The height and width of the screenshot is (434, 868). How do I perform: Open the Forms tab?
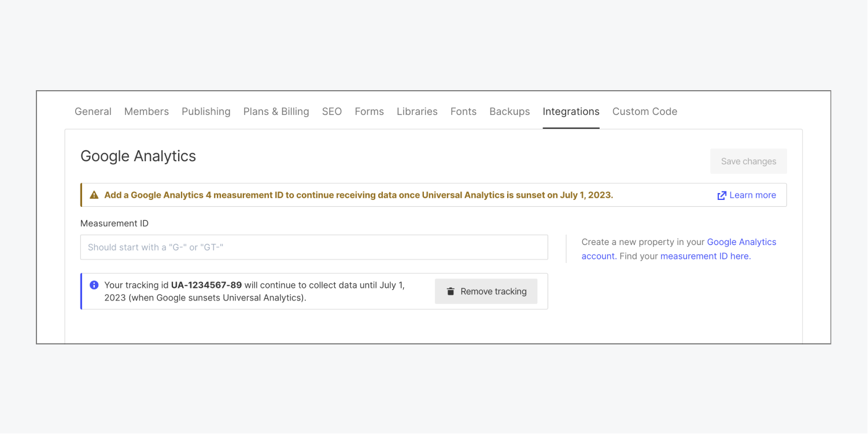click(x=369, y=112)
